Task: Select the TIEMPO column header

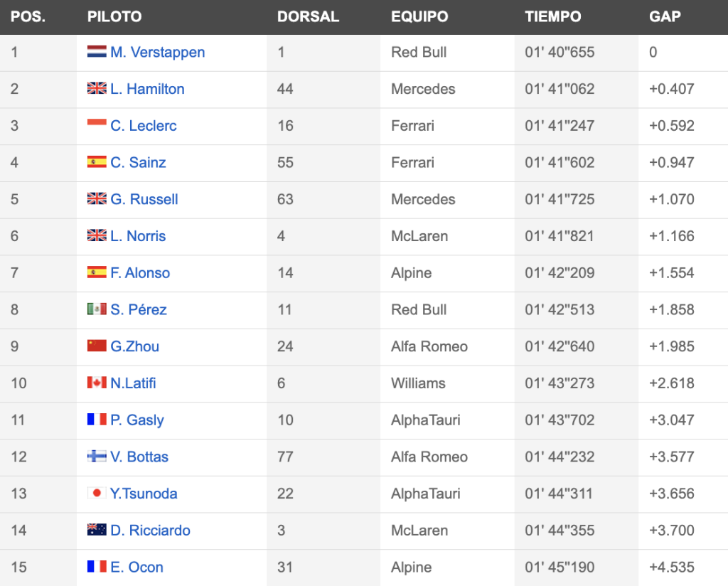Action: click(552, 17)
